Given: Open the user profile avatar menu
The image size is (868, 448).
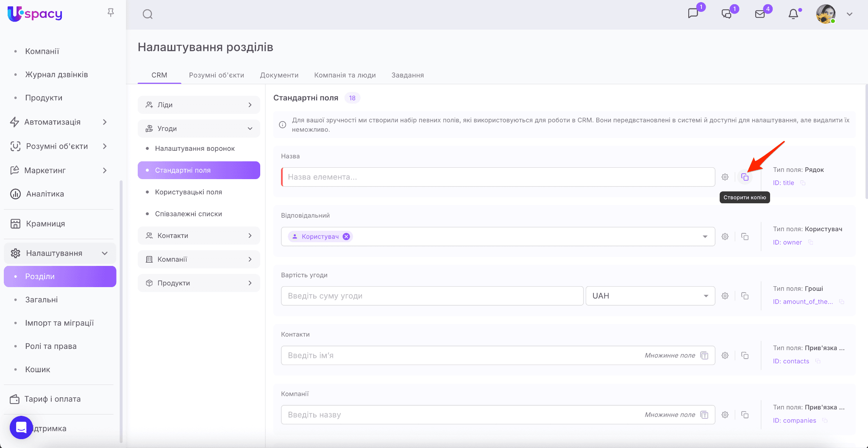Looking at the screenshot, I should point(826,14).
